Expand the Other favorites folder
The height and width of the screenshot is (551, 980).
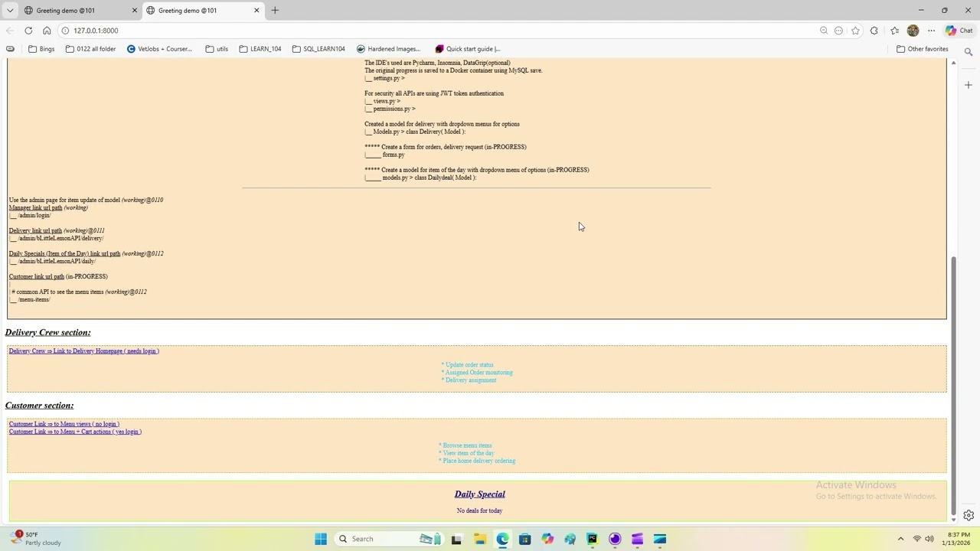(923, 49)
